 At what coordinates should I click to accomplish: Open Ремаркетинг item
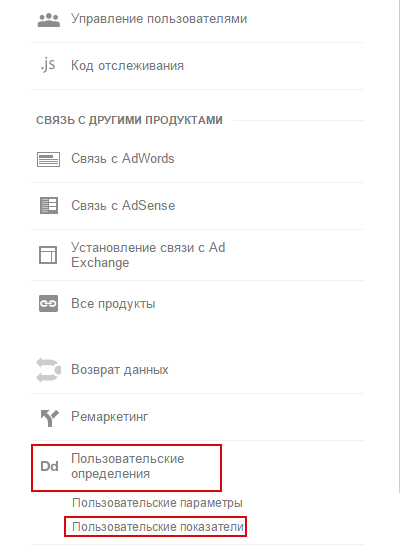(110, 417)
